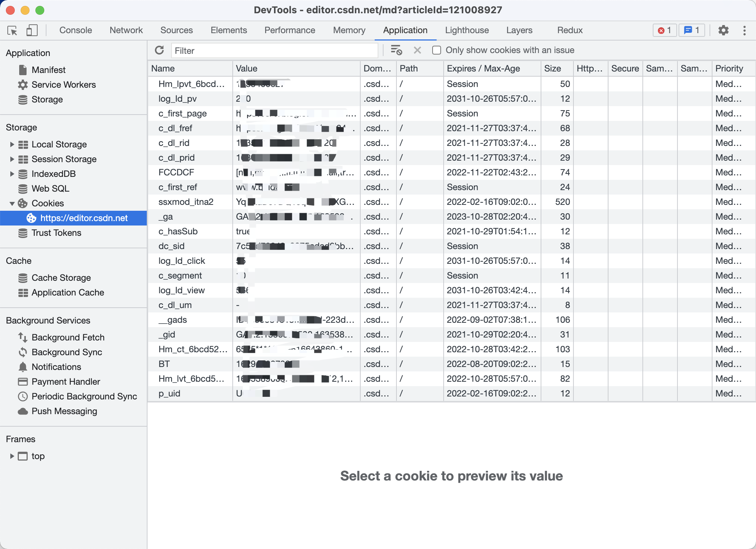The image size is (756, 549).
Task: Select the c_hasSub cookie row
Action: click(x=451, y=231)
